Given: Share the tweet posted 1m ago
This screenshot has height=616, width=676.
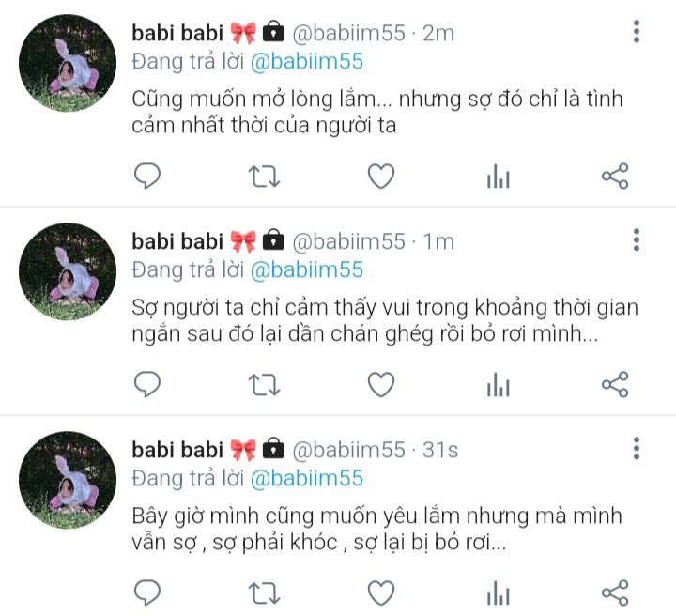Looking at the screenshot, I should point(615,384).
